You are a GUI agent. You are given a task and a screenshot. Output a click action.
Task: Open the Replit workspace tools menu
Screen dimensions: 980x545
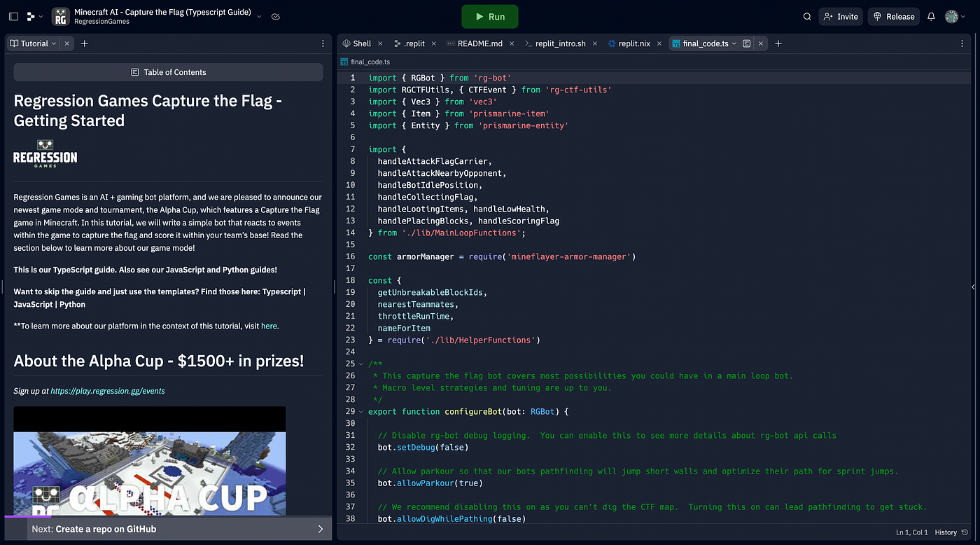(x=34, y=16)
